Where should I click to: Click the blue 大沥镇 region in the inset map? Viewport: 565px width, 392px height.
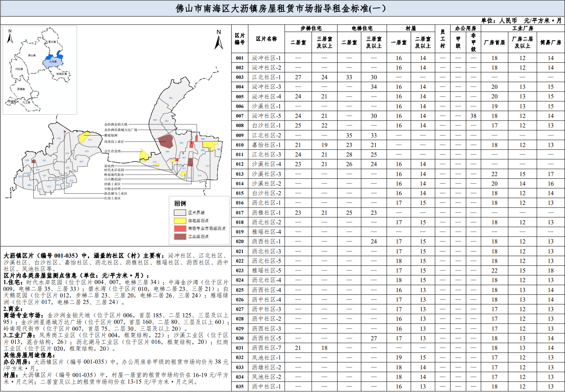(x=53, y=61)
